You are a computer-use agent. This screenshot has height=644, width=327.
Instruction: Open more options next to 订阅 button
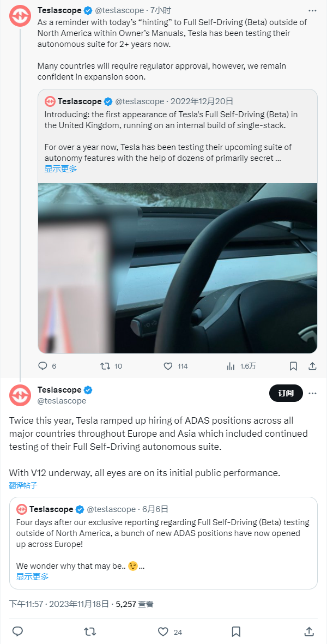(x=312, y=393)
